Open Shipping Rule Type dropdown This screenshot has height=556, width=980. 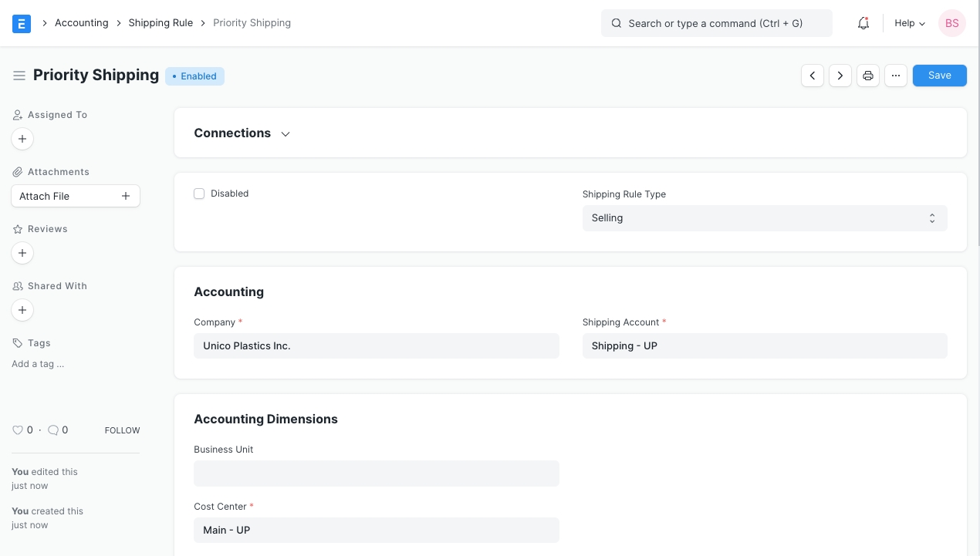tap(764, 218)
